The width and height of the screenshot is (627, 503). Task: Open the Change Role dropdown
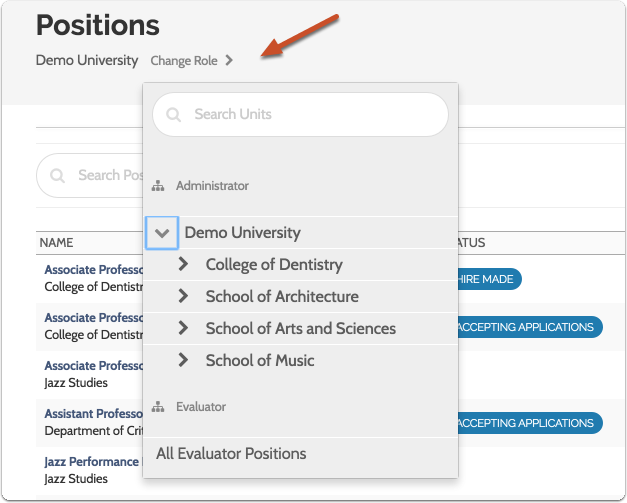point(191,61)
